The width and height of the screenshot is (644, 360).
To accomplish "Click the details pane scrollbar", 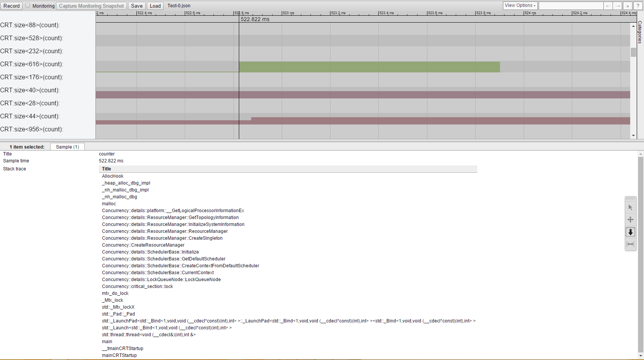I will tap(641, 254).
